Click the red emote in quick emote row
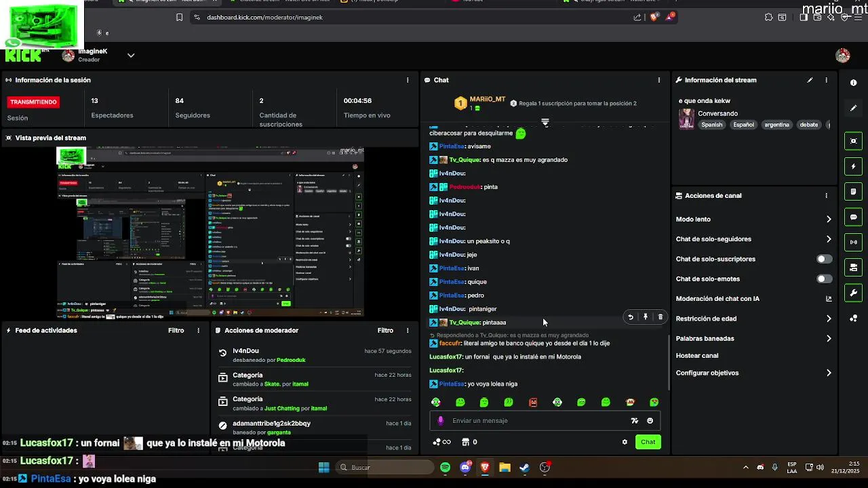Viewport: 868px width, 488px height. [533, 402]
